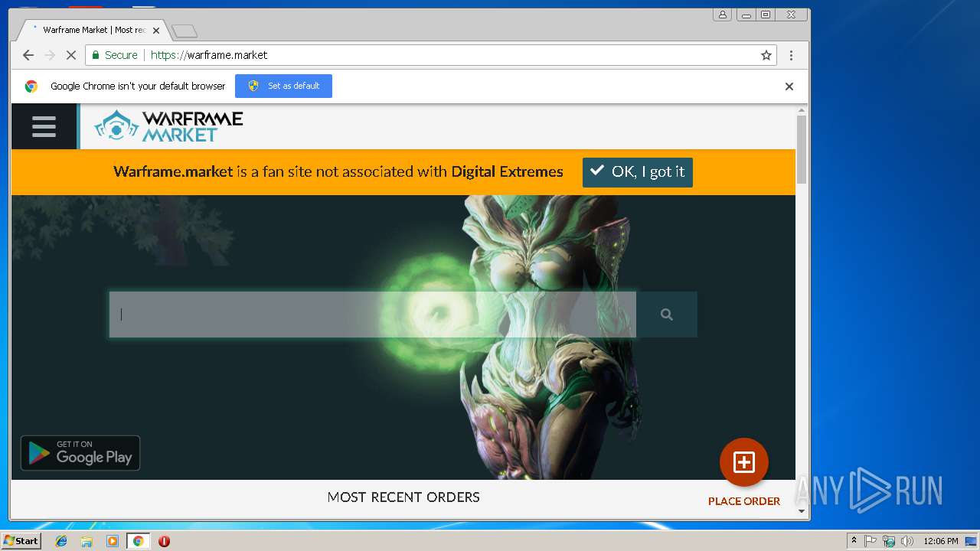Click the browser forward arrow
The height and width of the screenshot is (551, 980).
tap(50, 55)
